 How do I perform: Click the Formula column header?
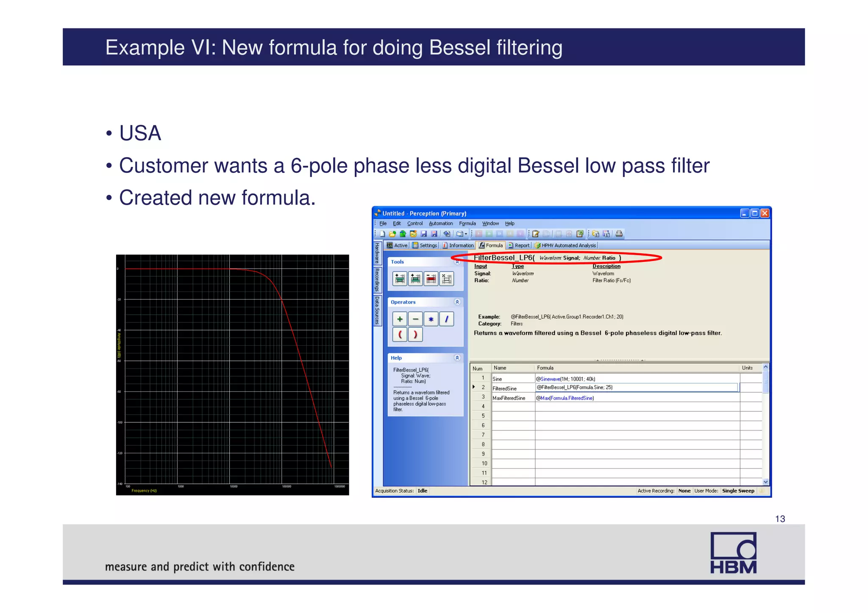point(637,368)
